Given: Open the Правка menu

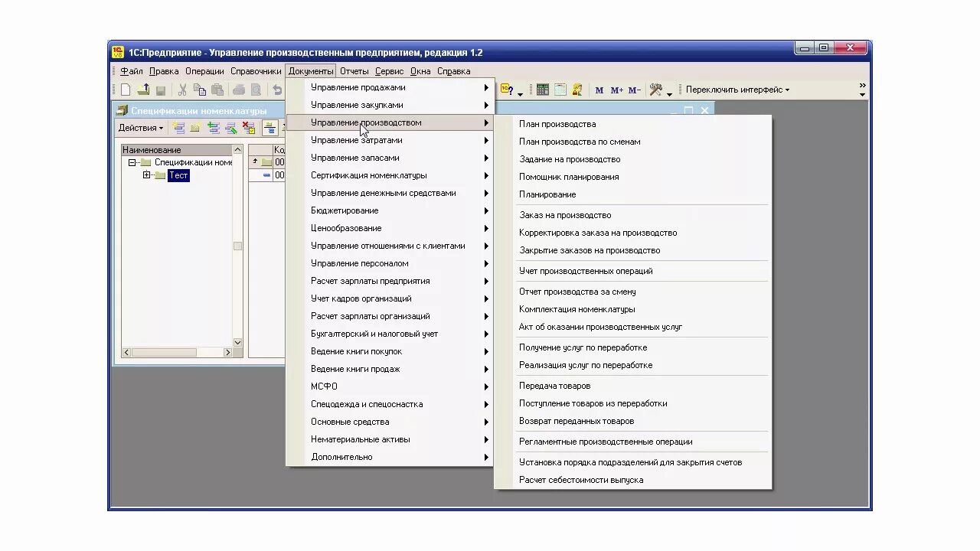Looking at the screenshot, I should [164, 71].
